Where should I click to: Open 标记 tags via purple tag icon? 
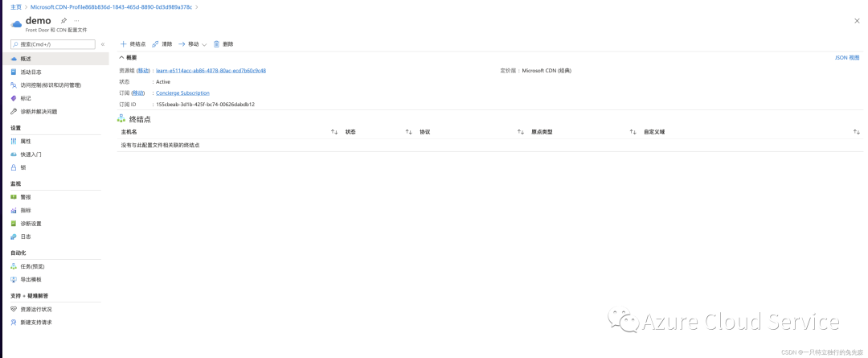click(14, 98)
